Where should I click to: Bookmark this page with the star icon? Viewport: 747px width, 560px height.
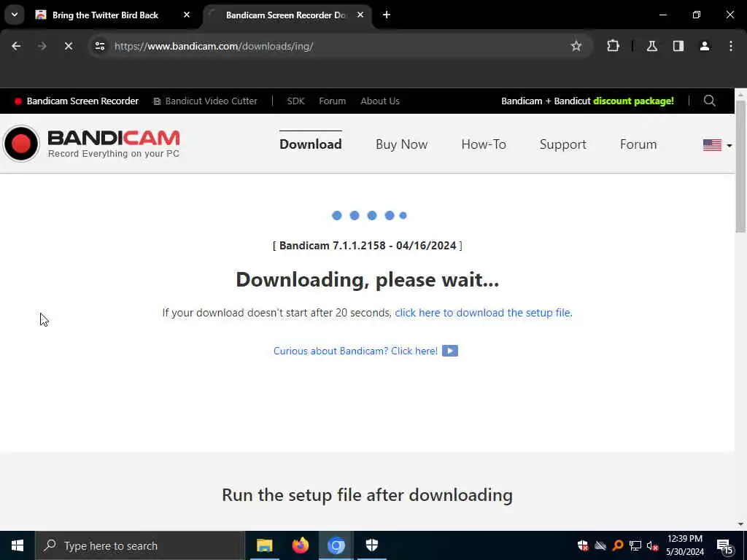[576, 46]
